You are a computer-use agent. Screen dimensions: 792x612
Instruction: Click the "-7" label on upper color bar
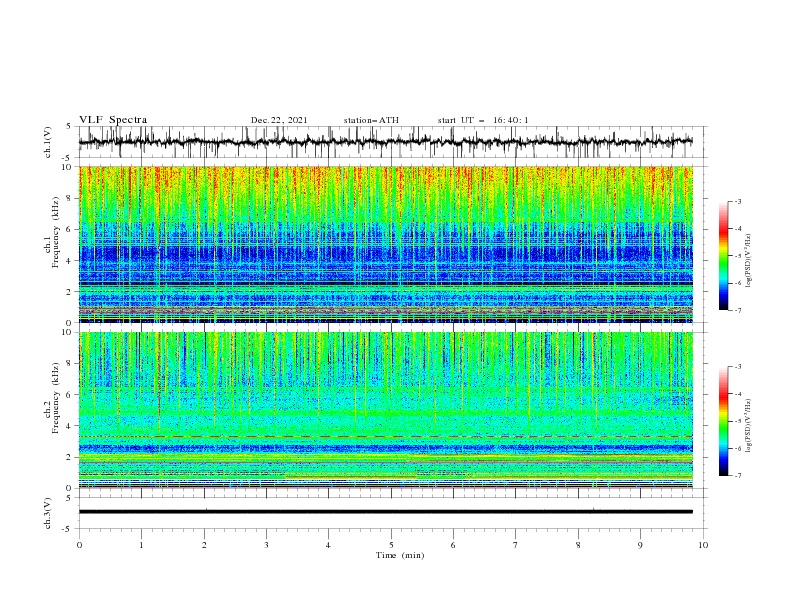[737, 311]
